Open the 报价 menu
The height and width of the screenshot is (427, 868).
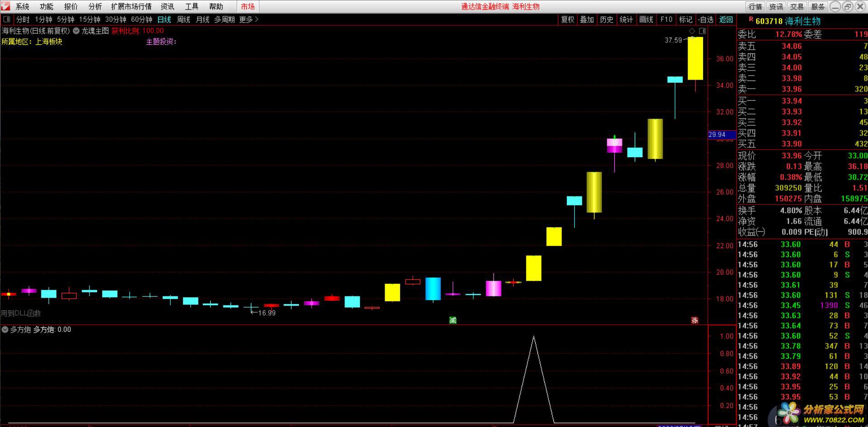point(71,6)
